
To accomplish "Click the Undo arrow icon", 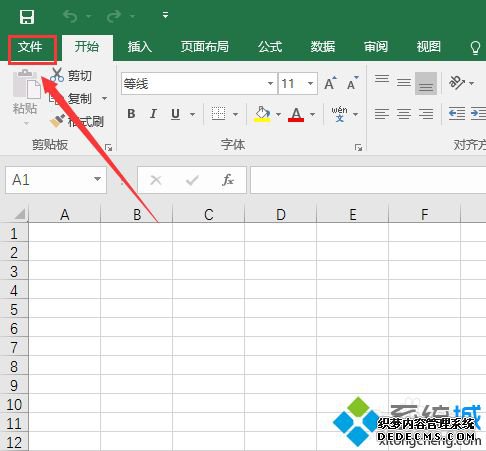I will coord(70,16).
